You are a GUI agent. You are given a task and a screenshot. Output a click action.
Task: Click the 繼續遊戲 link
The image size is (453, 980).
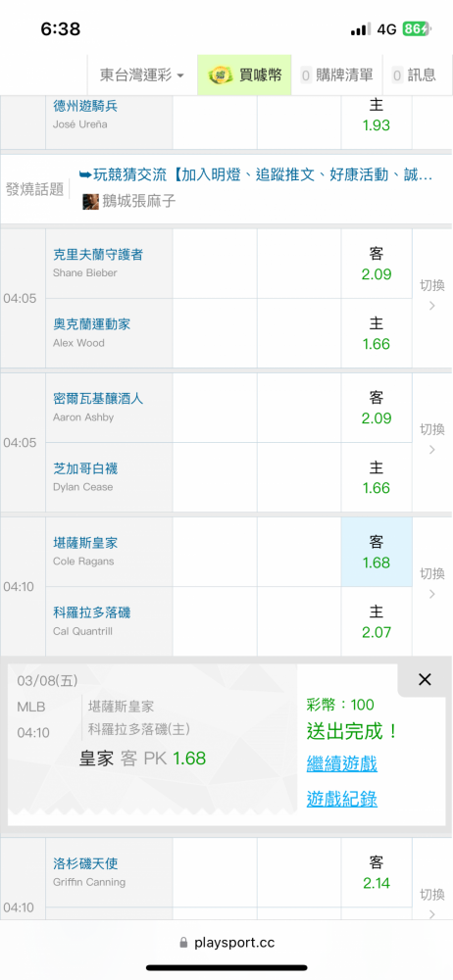341,763
